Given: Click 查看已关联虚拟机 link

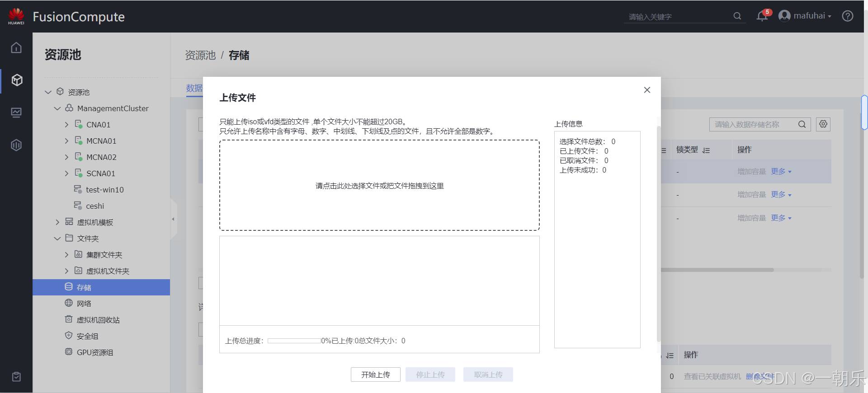Looking at the screenshot, I should [x=712, y=376].
